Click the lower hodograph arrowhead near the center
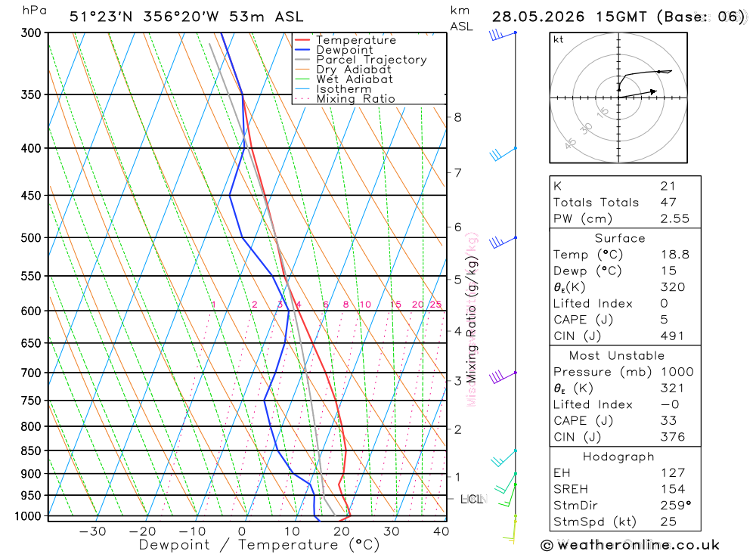This screenshot has width=756, height=554. [653, 91]
